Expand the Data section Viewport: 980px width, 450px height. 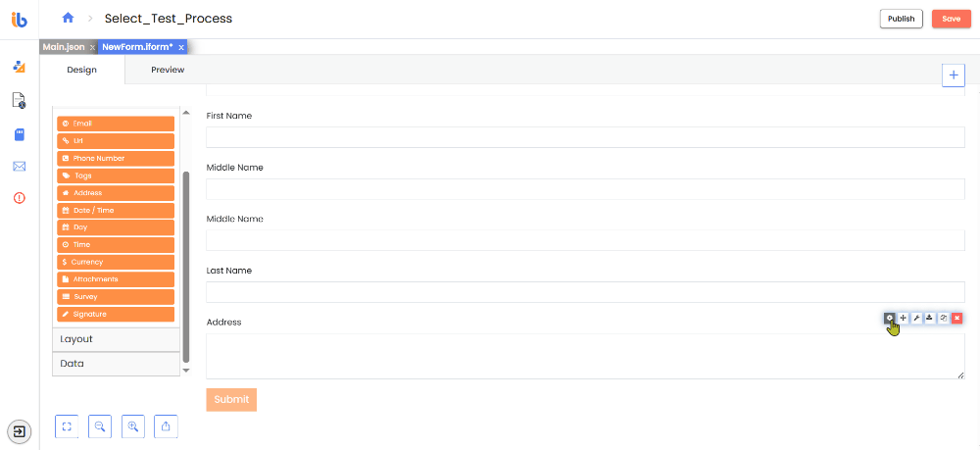pos(117,364)
